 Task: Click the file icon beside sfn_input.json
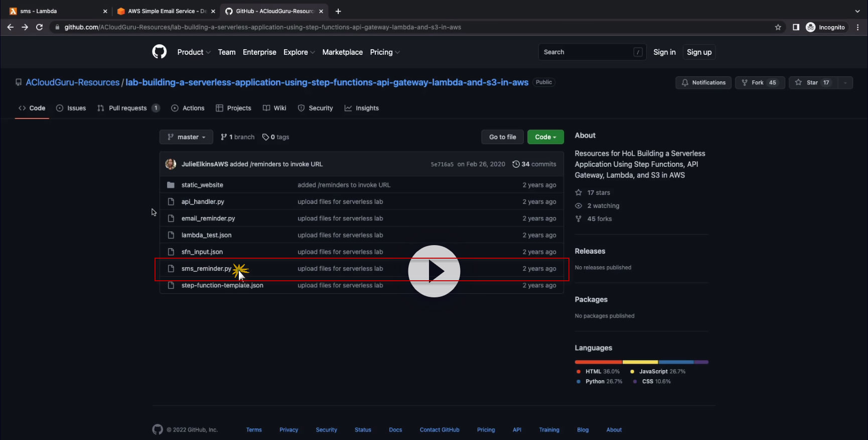tap(171, 252)
